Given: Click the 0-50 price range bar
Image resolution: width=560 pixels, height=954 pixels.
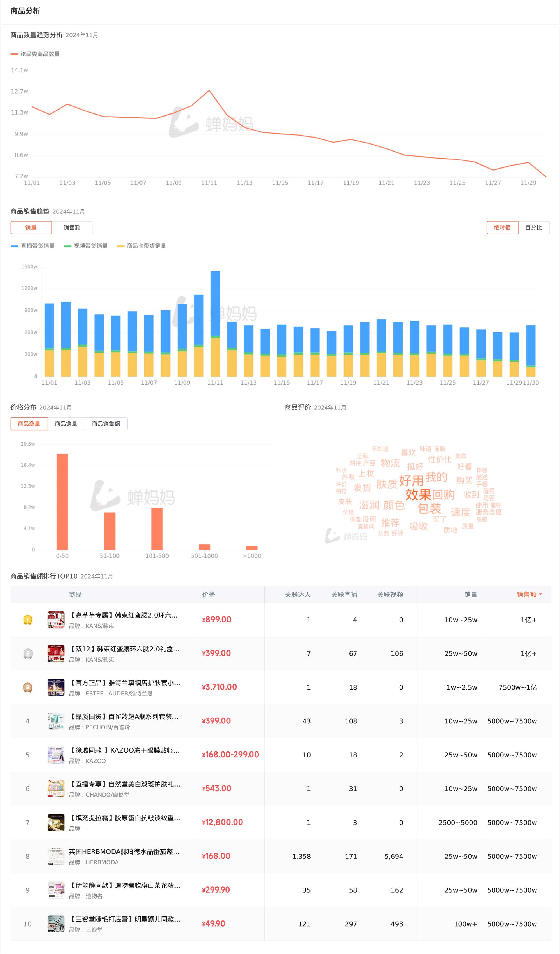Looking at the screenshot, I should tap(62, 502).
